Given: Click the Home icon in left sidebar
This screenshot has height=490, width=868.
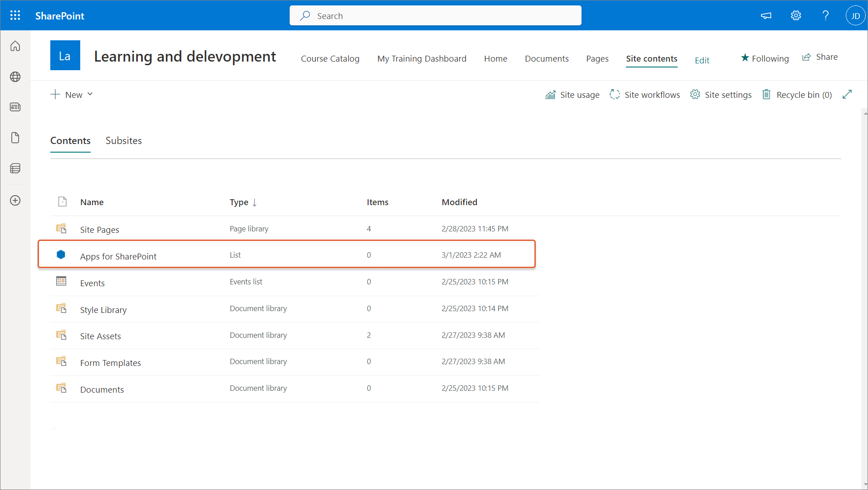Looking at the screenshot, I should (15, 46).
